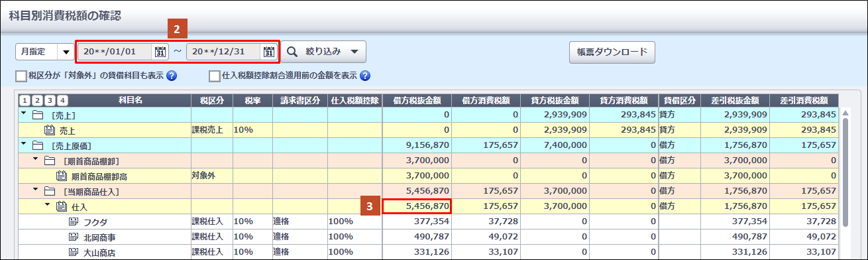Click the 仕入税額控除 column header
The width and height of the screenshot is (868, 260).
coord(354,100)
